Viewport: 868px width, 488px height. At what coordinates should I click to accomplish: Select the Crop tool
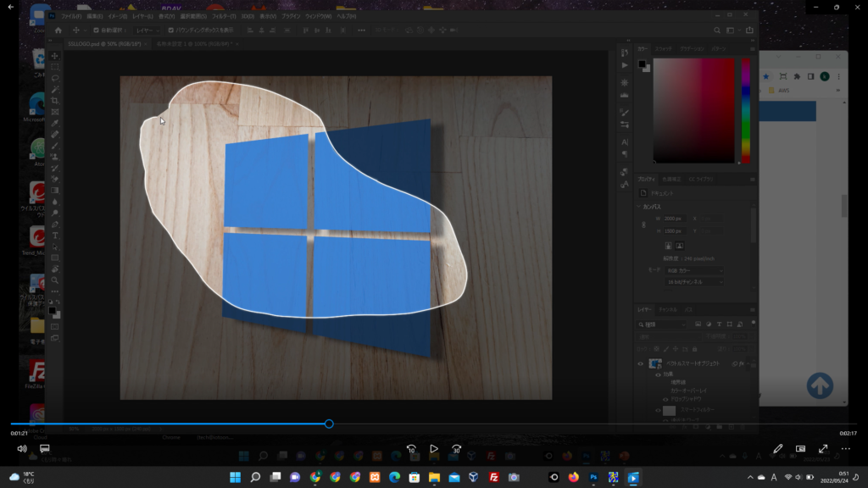point(55,101)
